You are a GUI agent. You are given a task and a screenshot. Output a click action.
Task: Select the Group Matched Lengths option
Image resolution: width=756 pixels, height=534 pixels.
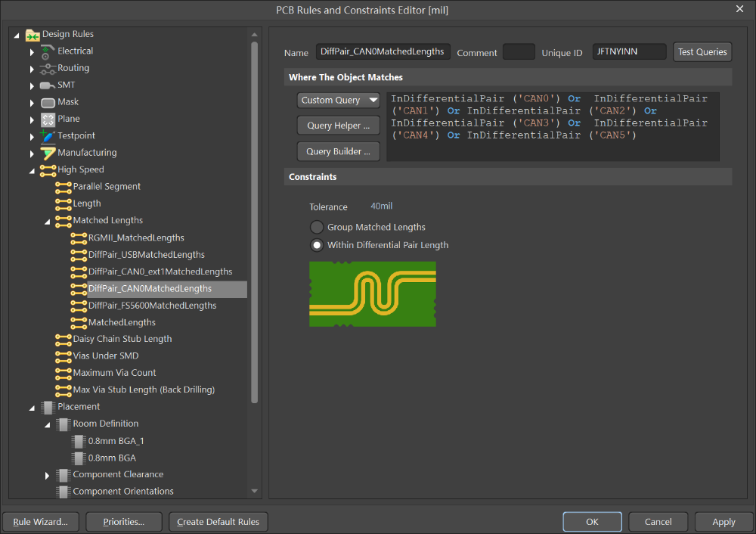[x=316, y=227]
